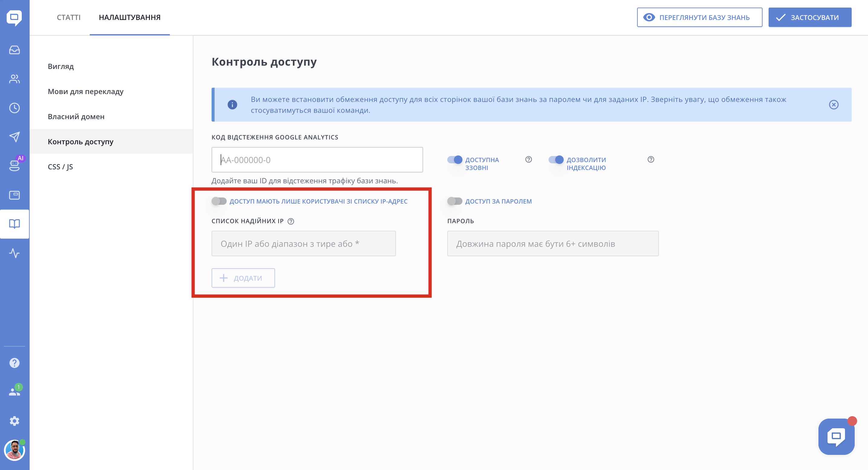Image resolution: width=868 pixels, height=470 pixels.
Task: Open the contacts people icon in sidebar
Action: pos(15,79)
